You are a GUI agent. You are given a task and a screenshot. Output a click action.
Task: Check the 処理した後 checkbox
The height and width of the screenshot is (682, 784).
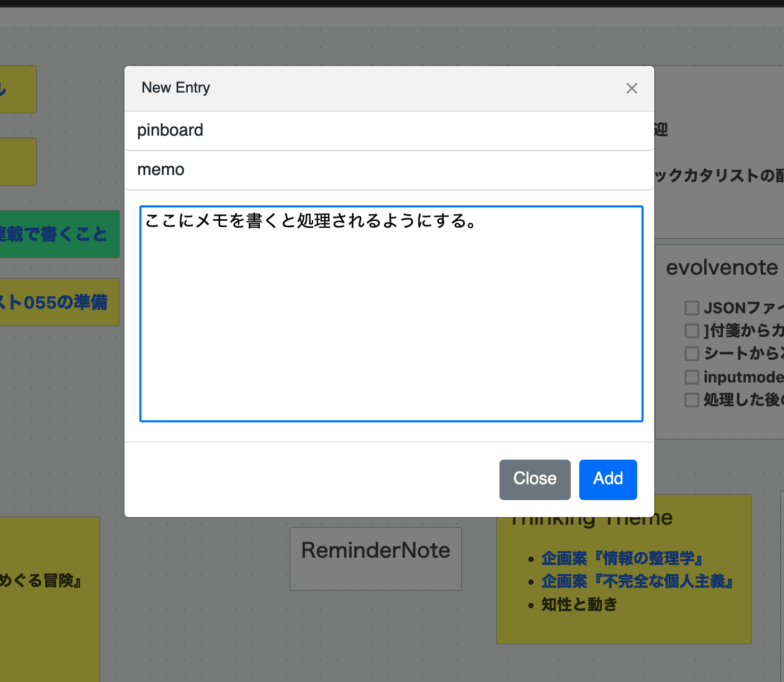click(691, 400)
